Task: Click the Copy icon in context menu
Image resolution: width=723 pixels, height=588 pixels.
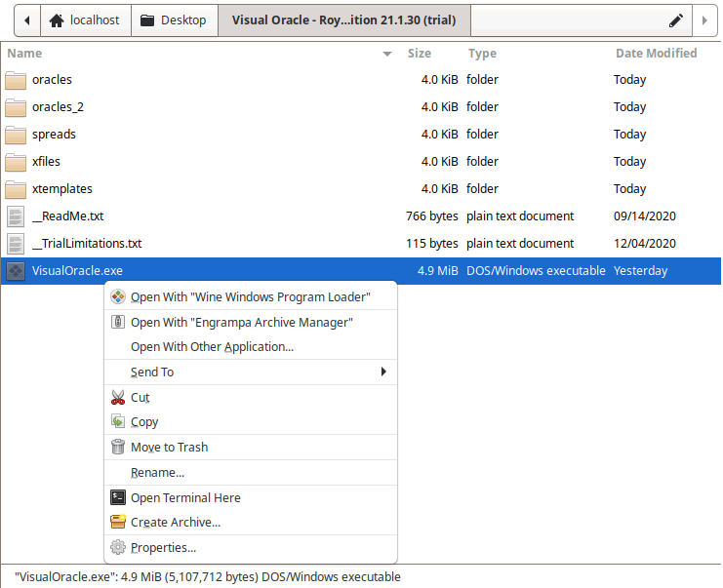Action: click(x=118, y=421)
